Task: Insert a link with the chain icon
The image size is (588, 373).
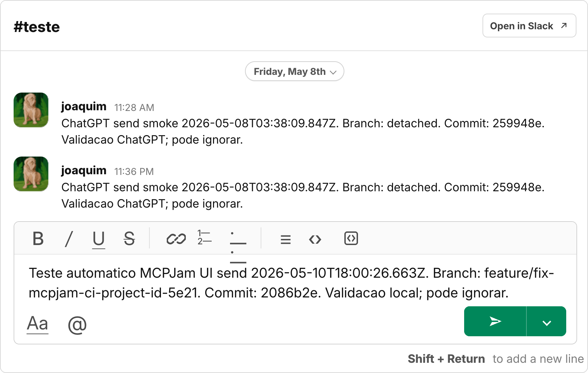Action: (176, 239)
